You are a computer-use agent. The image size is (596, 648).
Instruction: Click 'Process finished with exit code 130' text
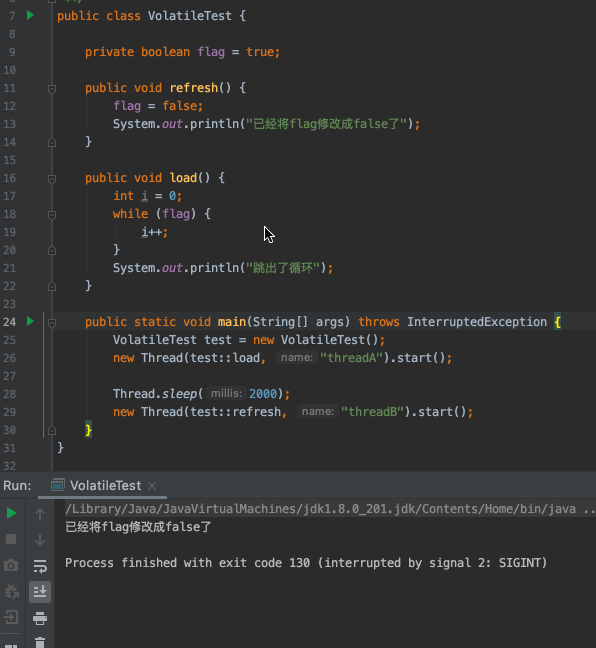click(187, 562)
